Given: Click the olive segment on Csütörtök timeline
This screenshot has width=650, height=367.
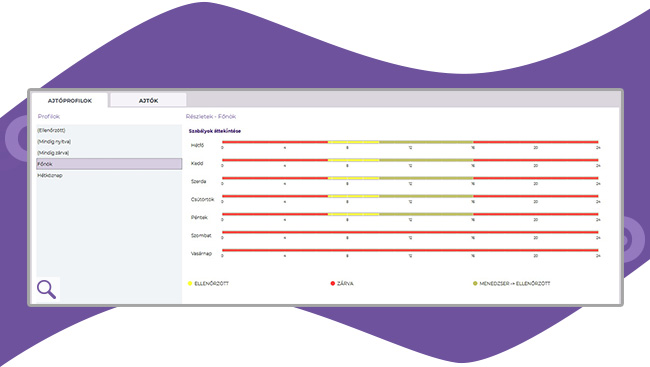Looking at the screenshot, I should tap(426, 196).
